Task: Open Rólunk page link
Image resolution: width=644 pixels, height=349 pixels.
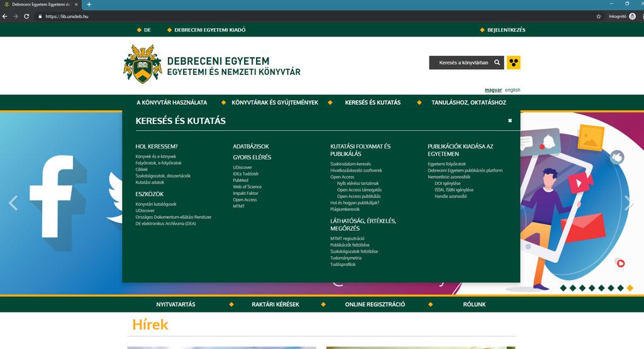Action: click(x=474, y=304)
